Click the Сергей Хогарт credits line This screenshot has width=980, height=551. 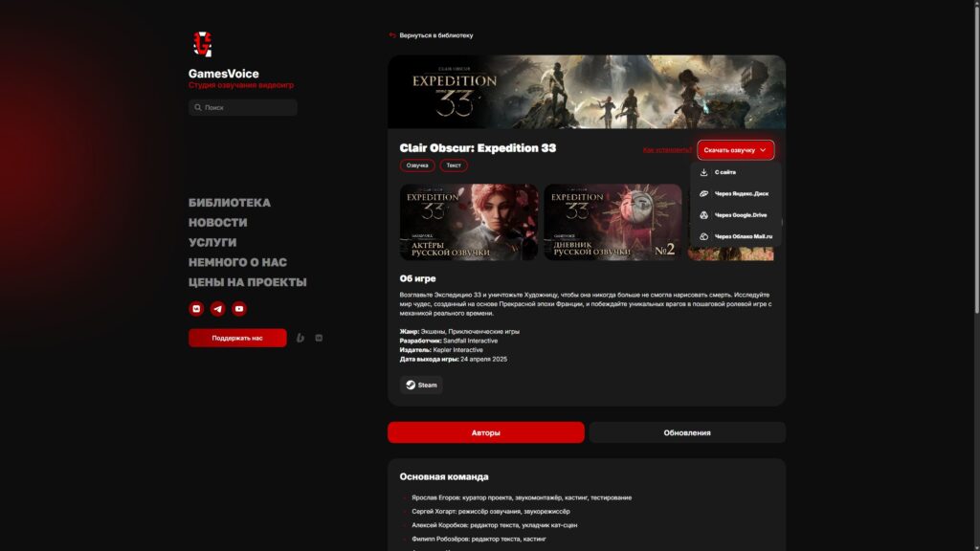coord(491,512)
